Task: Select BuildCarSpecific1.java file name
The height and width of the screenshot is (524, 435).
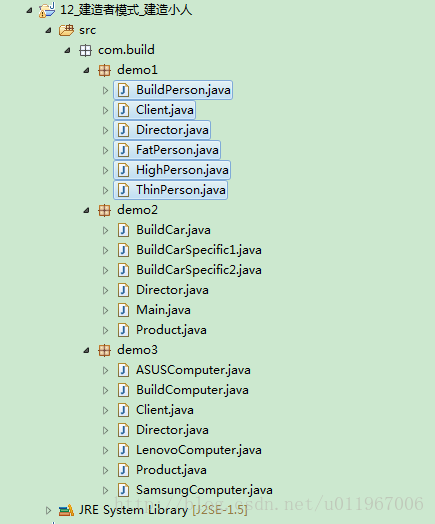Action: click(x=199, y=250)
